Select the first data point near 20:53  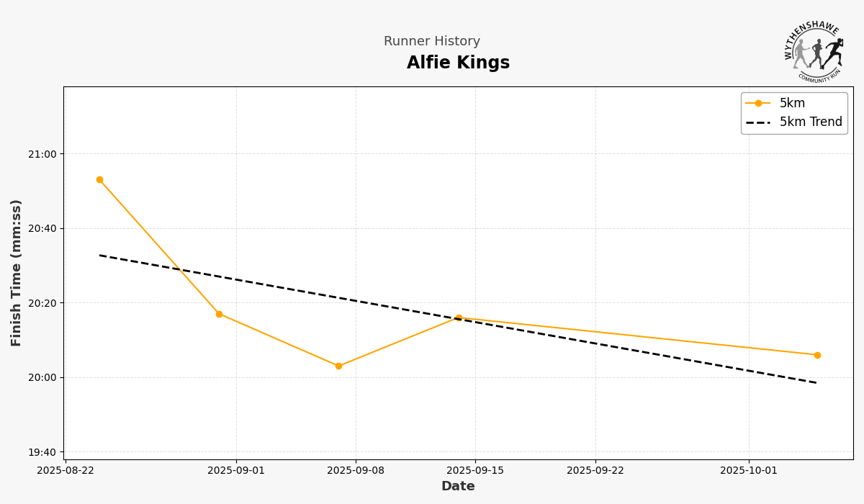coord(99,180)
